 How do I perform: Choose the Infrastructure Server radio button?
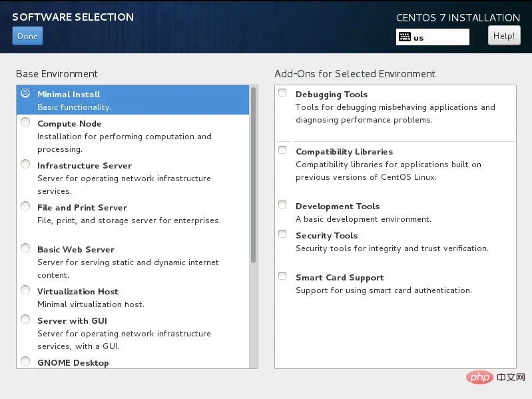25,165
